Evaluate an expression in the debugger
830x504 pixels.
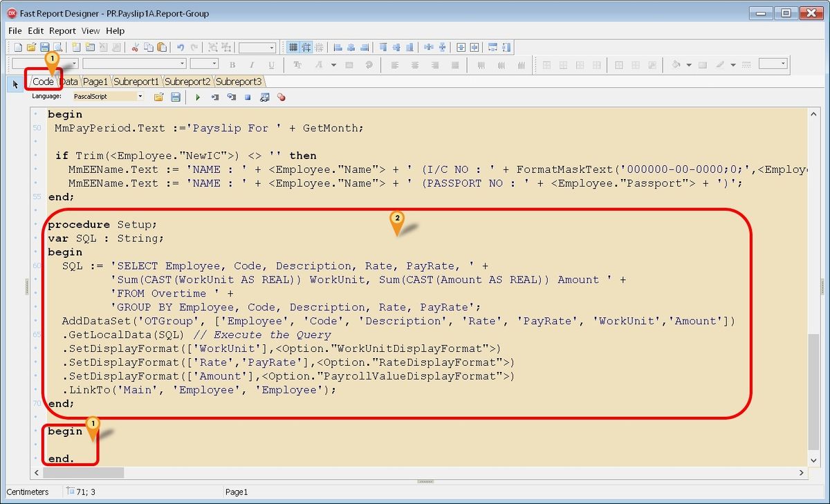264,97
